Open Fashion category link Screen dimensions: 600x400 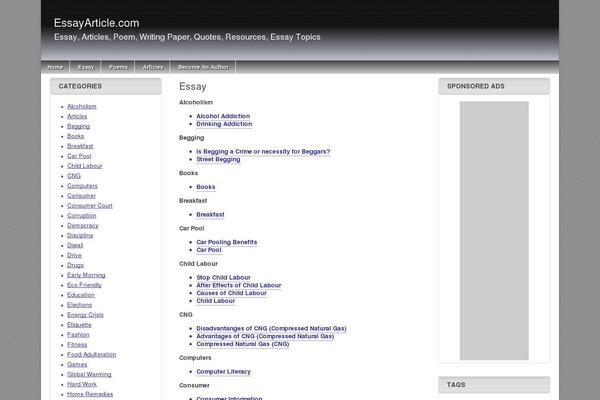click(78, 335)
